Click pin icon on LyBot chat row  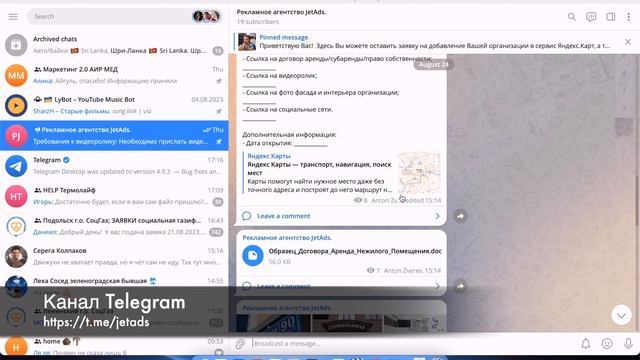tap(219, 111)
